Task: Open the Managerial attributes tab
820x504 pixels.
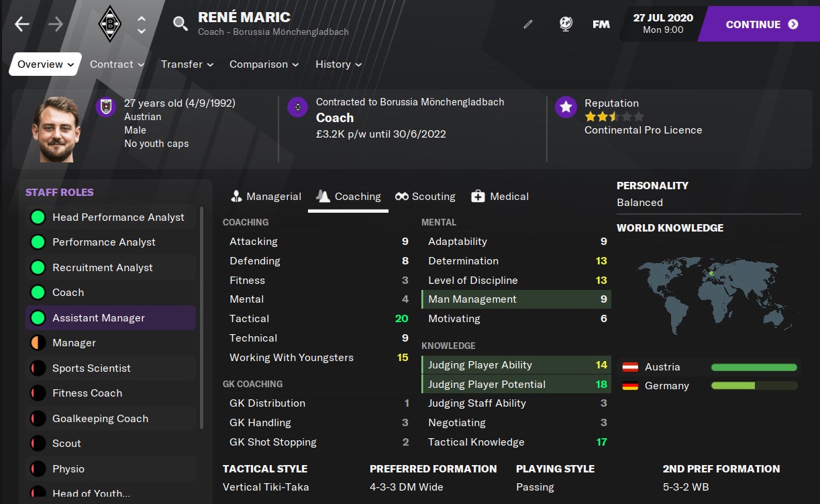Action: (x=266, y=197)
